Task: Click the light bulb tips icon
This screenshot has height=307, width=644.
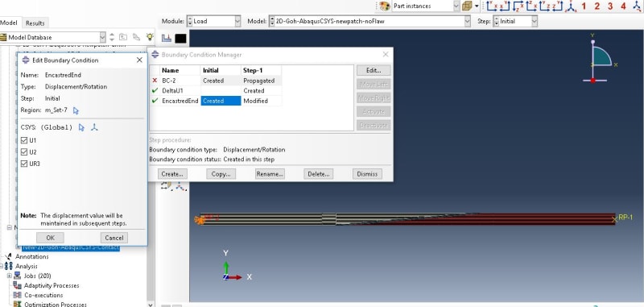Action: 150,37
